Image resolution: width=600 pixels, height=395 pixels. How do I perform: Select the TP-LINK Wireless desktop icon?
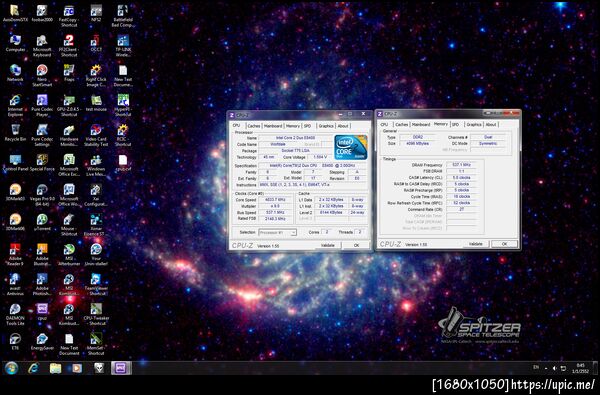[x=123, y=46]
